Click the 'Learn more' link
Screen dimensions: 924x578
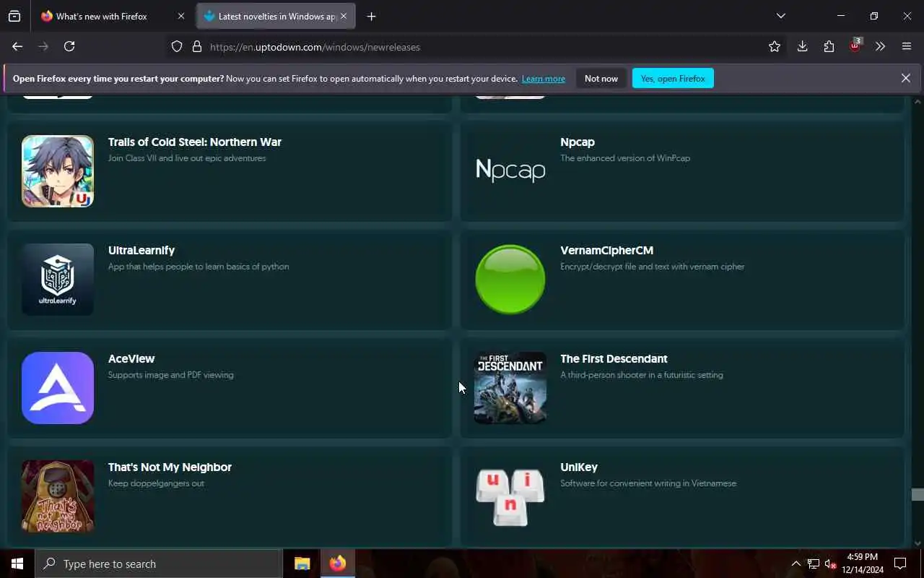click(x=544, y=79)
